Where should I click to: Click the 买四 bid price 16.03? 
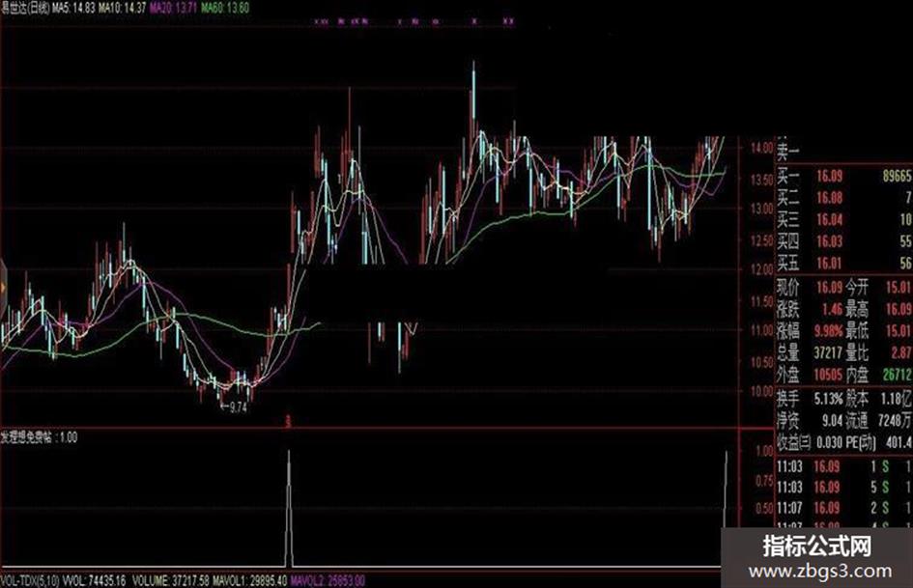coord(829,241)
